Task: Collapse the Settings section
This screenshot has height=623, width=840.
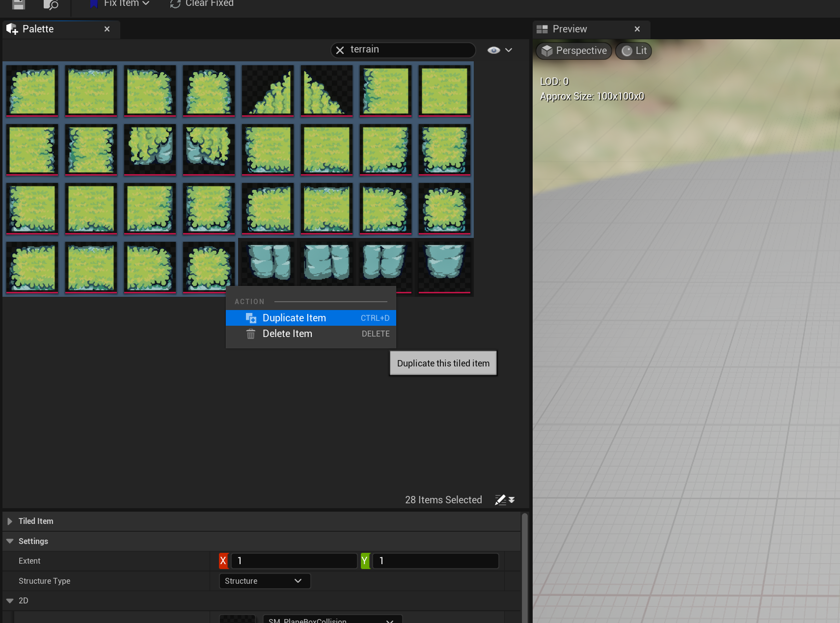Action: coord(10,541)
